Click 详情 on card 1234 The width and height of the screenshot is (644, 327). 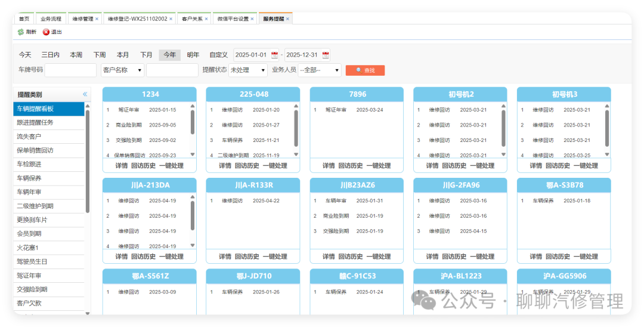[122, 165]
